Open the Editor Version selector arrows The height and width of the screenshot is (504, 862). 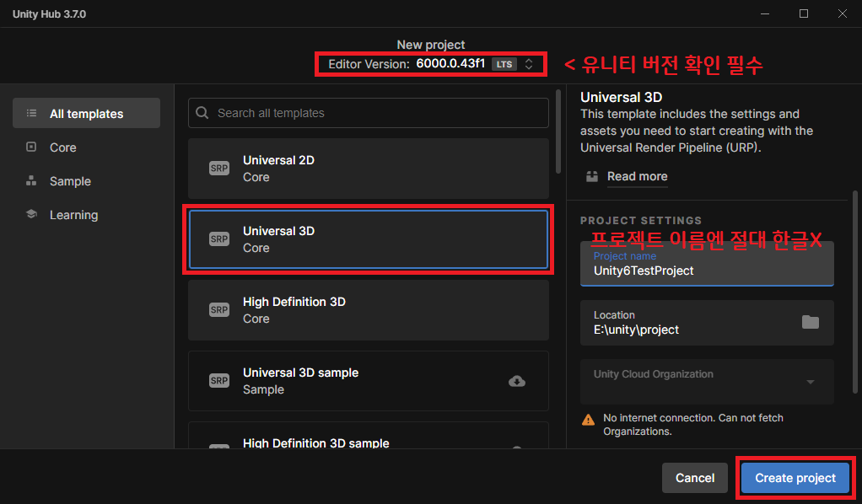point(529,64)
